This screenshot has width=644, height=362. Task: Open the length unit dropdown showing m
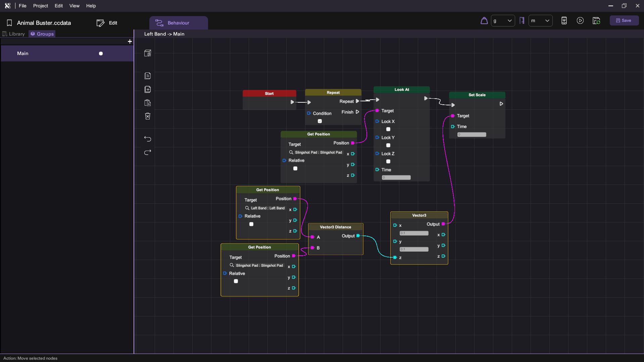tap(540, 21)
